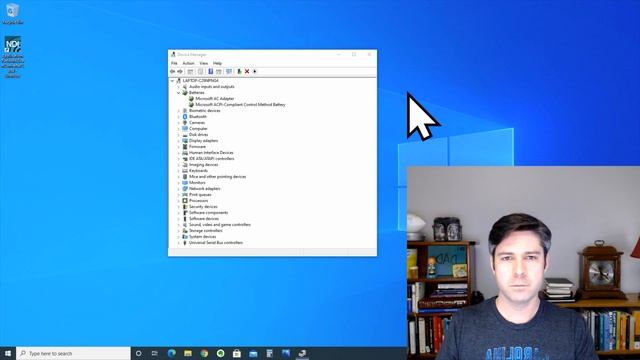
Task: Click the red X Uninstall device icon
Action: pyautogui.click(x=247, y=71)
